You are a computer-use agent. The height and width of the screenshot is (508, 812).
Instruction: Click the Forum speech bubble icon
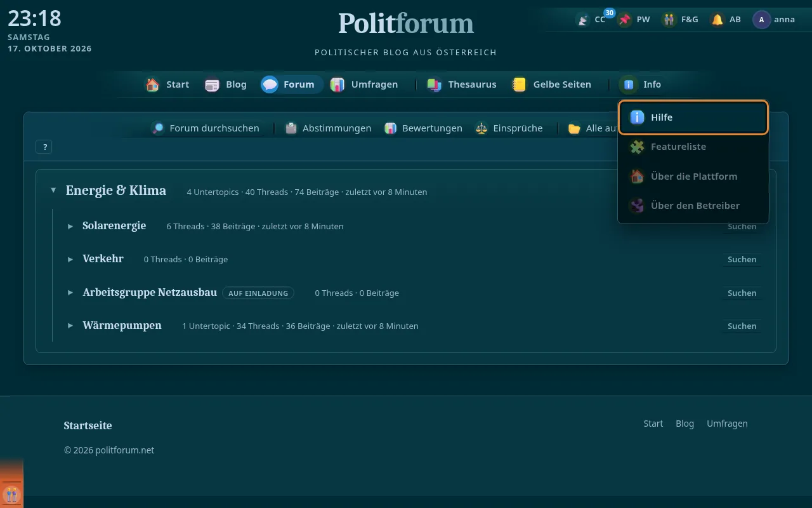coord(270,84)
